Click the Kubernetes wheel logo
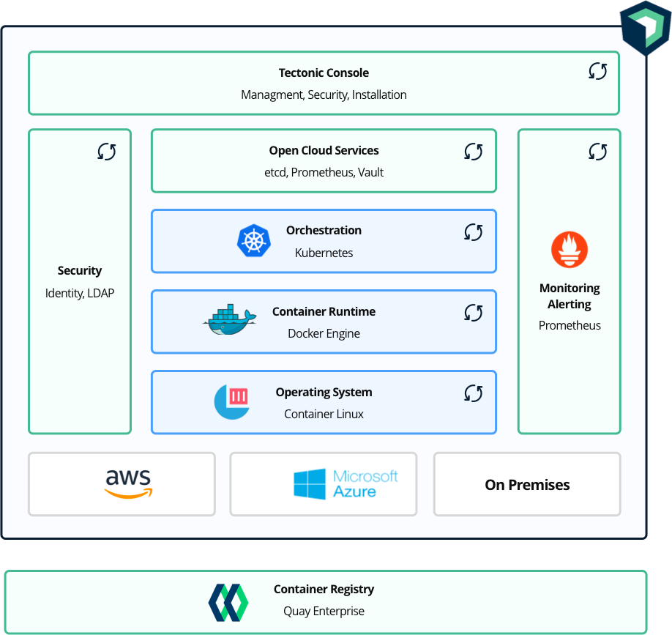This screenshot has width=672, height=635. point(254,240)
